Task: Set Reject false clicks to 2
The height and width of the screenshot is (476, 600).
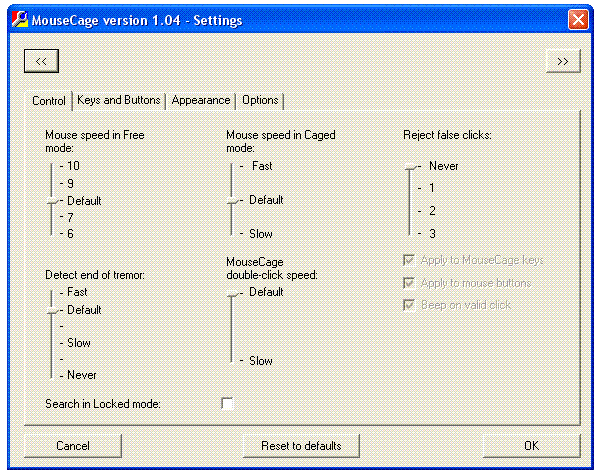Action: (x=432, y=210)
